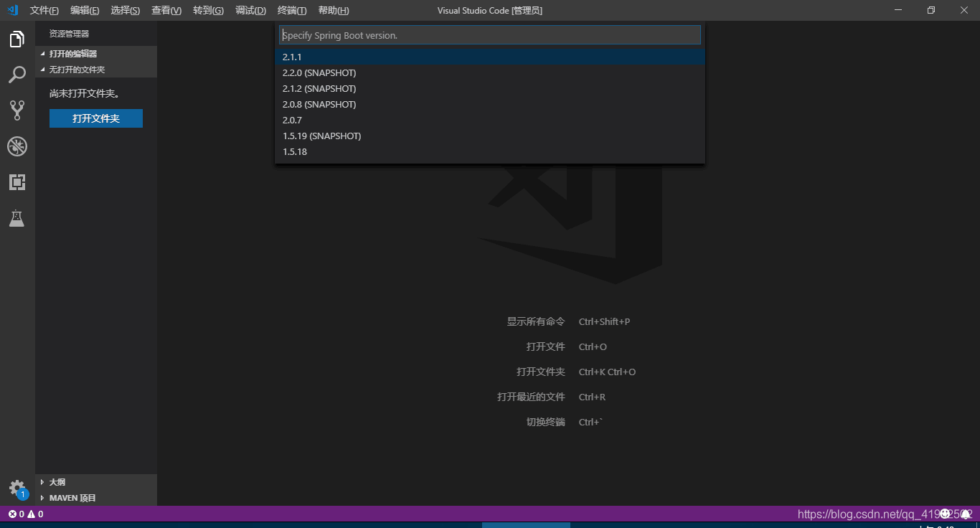Click the 切换终端 shortcut hint
The image size is (980, 528).
click(565, 422)
